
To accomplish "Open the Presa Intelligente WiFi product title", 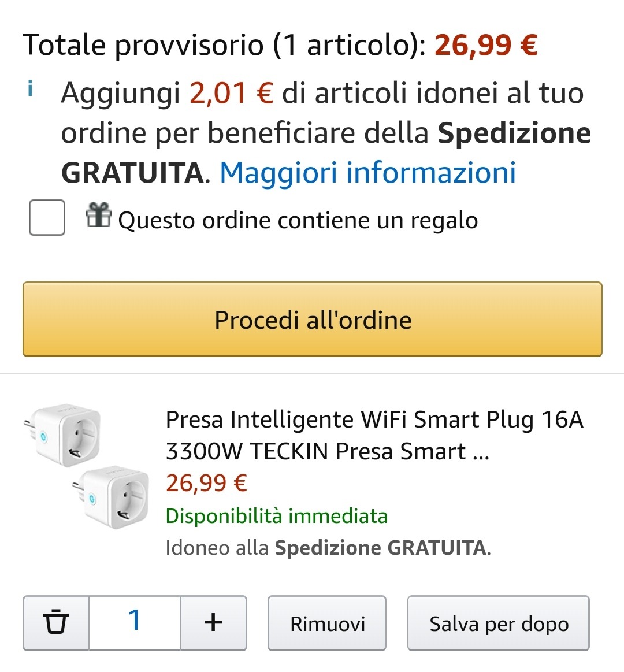I will [374, 435].
